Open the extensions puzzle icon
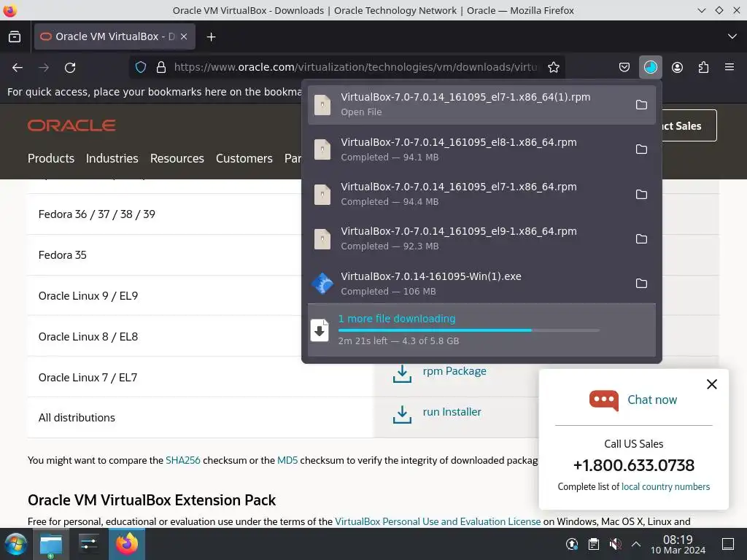 click(703, 67)
